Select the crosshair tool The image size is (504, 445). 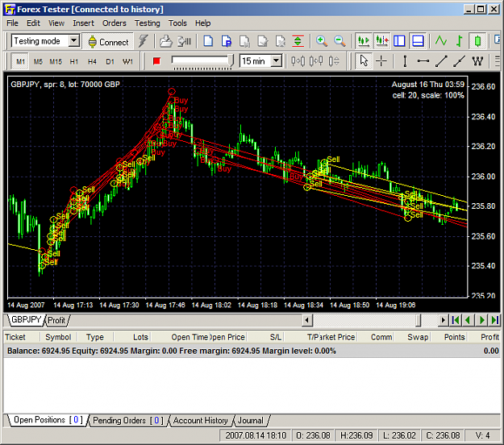coord(381,60)
